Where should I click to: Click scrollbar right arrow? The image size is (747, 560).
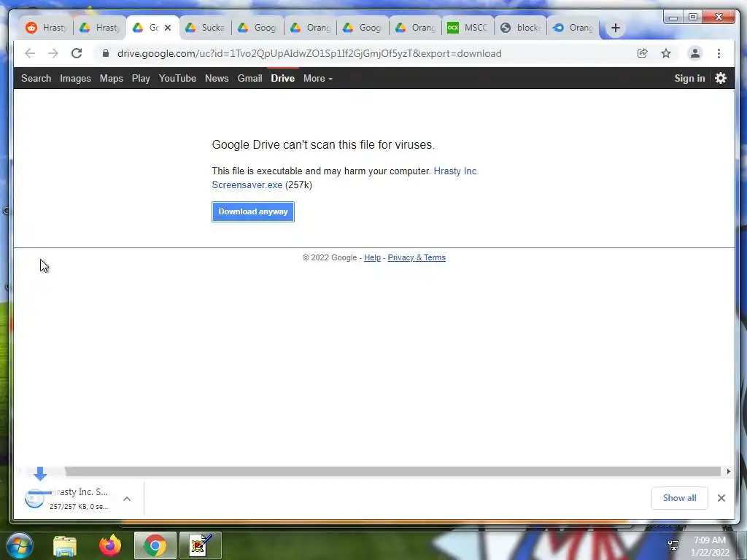[729, 472]
